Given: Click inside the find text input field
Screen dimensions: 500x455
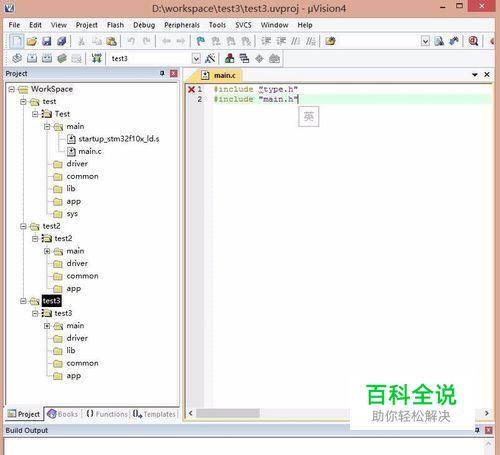Looking at the screenshot, I should point(378,41).
